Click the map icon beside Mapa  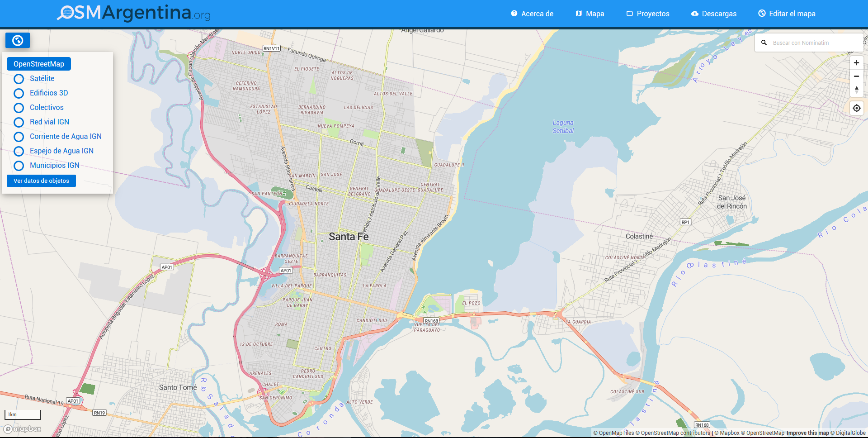coord(579,14)
